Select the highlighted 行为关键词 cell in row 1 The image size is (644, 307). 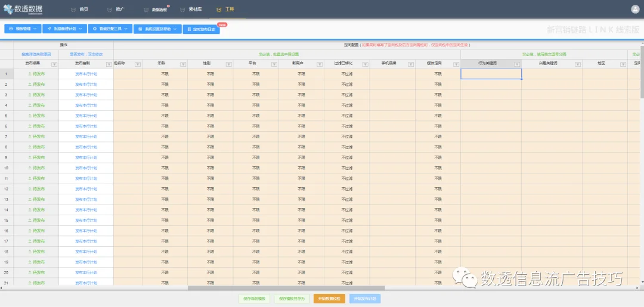coord(491,74)
